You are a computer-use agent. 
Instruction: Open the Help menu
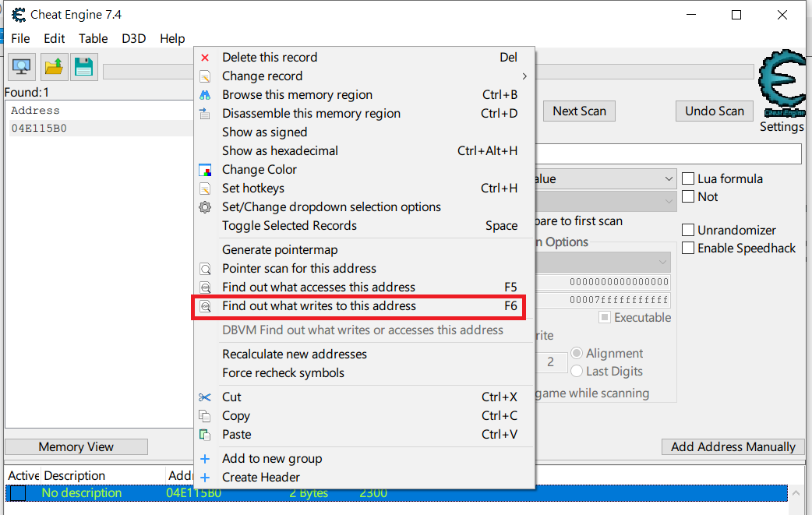tap(172, 39)
